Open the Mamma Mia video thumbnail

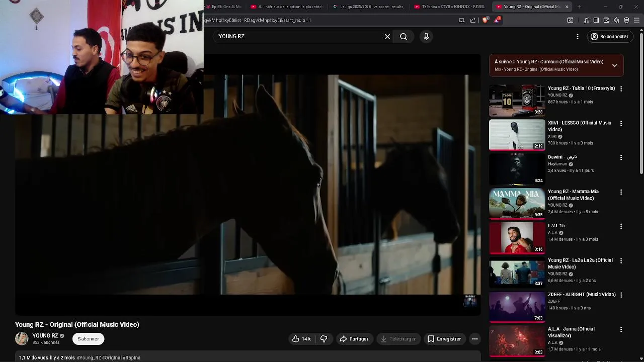(517, 203)
